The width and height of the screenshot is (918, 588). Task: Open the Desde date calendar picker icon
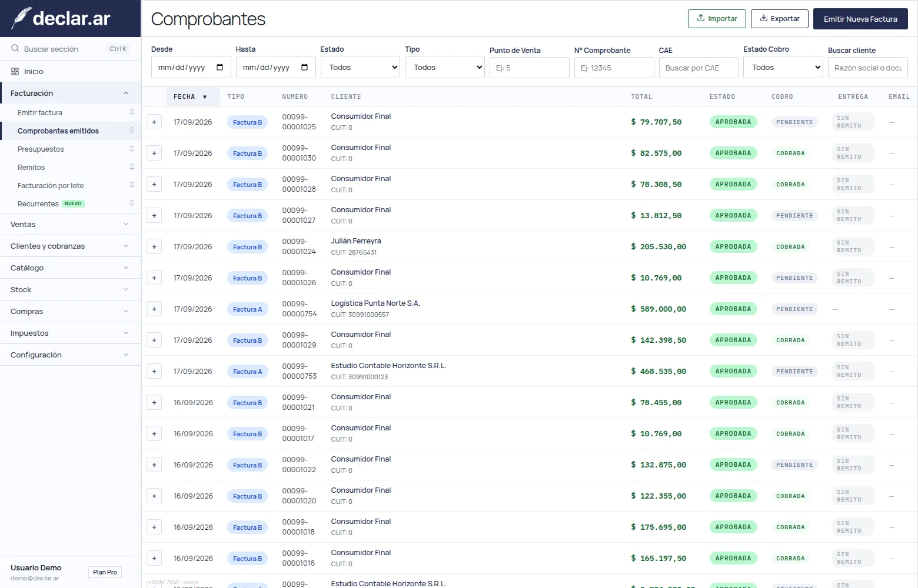click(220, 67)
